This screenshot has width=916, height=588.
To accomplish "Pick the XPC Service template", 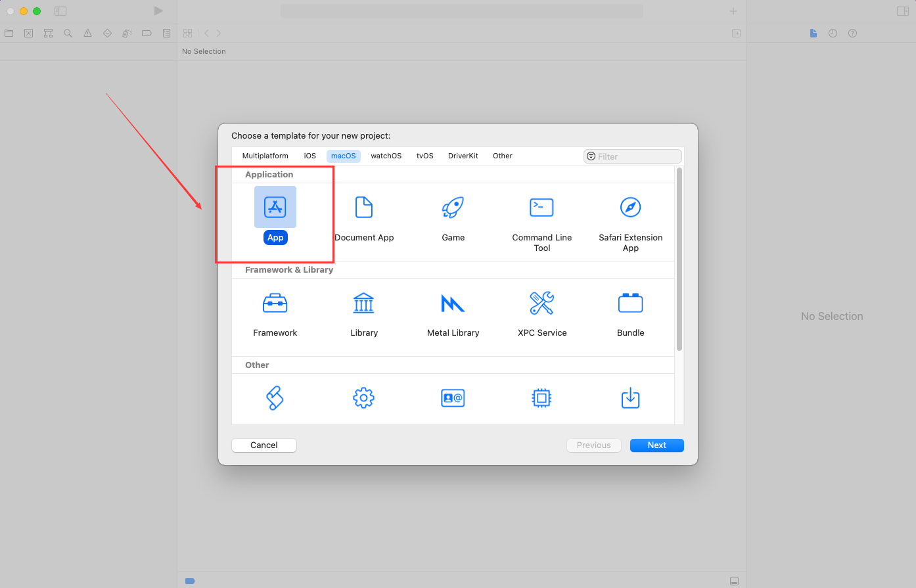I will (541, 303).
